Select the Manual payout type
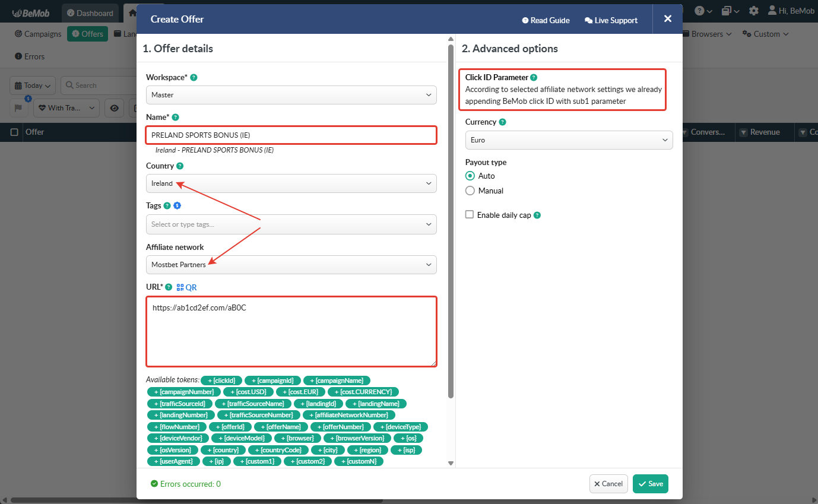 click(x=470, y=191)
